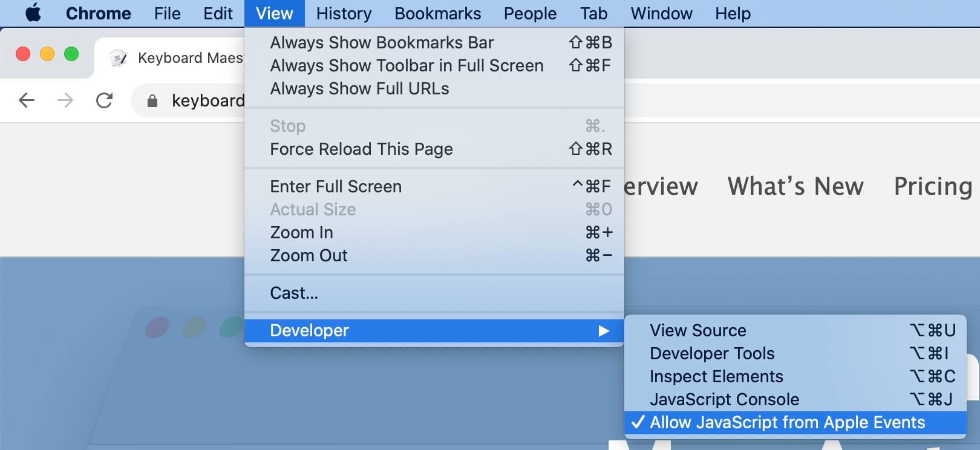Open the History menu
Viewport: 980px width, 450px height.
tap(344, 13)
